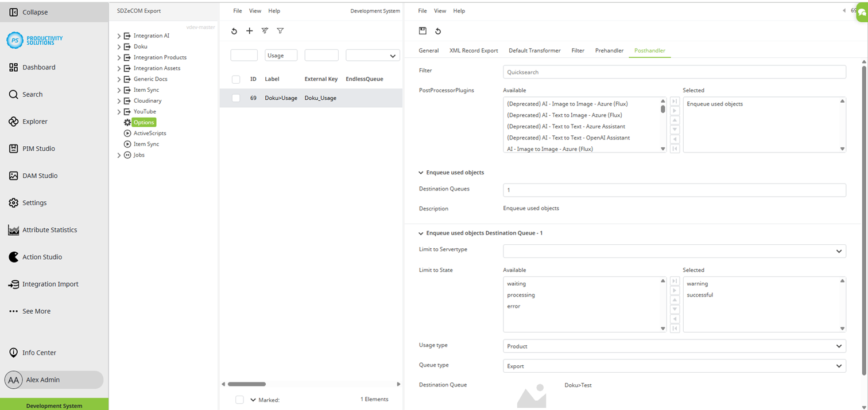868x410 pixels.
Task: Open the chat bubble icon at top right
Action: click(862, 11)
